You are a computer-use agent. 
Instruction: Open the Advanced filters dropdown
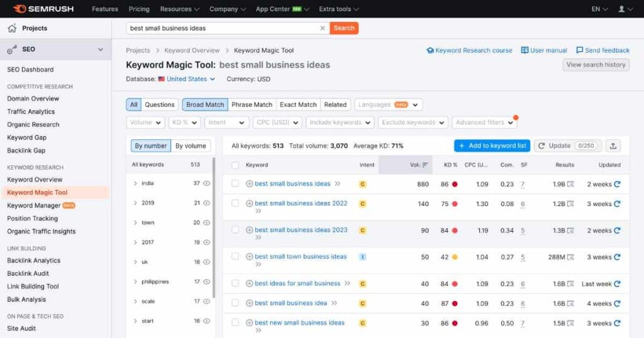point(484,123)
